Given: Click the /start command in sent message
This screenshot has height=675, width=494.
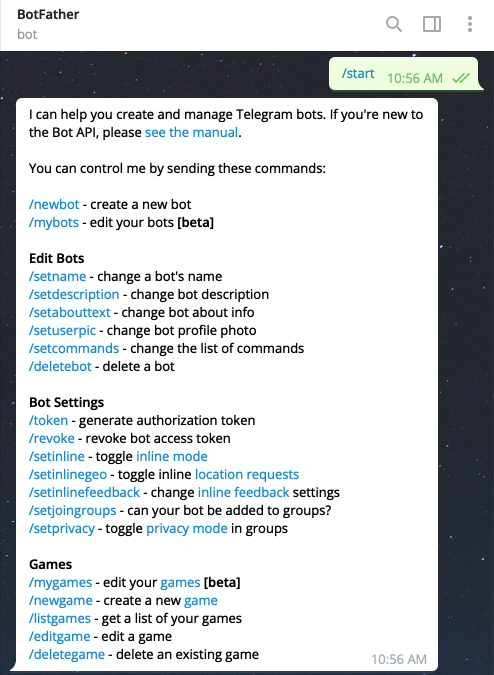Looking at the screenshot, I should click(358, 73).
